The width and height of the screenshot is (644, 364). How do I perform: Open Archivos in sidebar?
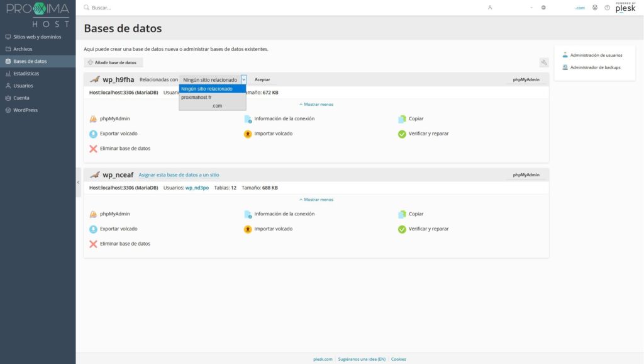click(x=38, y=49)
